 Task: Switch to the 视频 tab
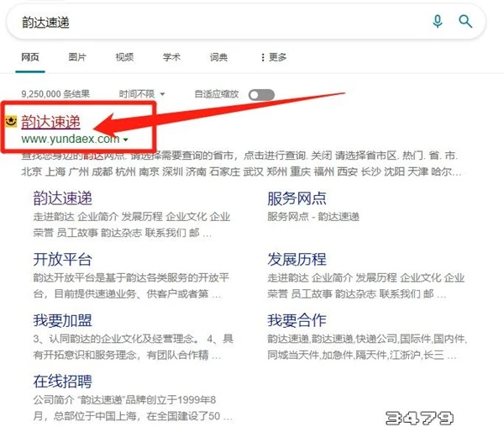(x=124, y=57)
